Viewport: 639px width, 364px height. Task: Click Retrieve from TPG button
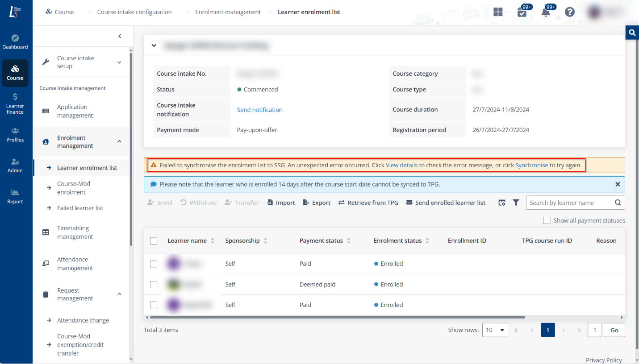click(x=368, y=203)
